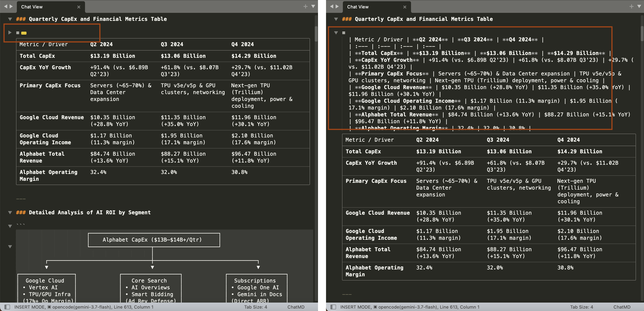The height and width of the screenshot is (311, 644).
Task: Click Tab Size: 4 in right window status bar
Action: pyautogui.click(x=581, y=307)
